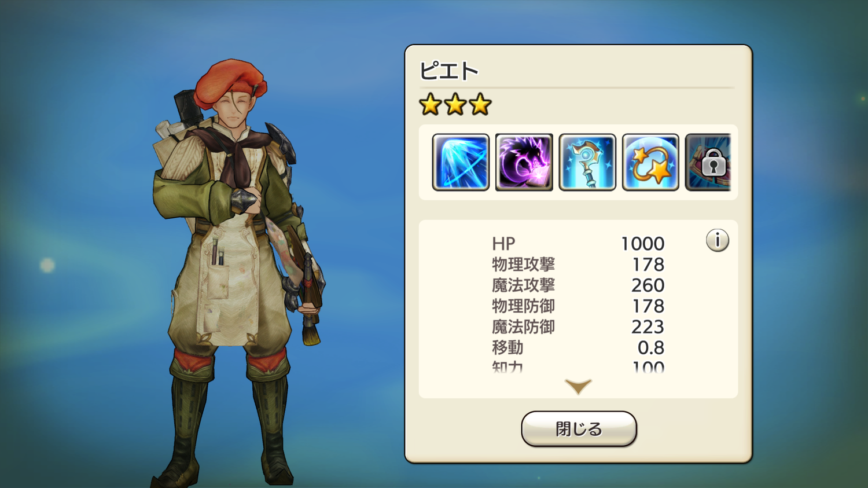Click the first gold star rating
The image size is (868, 488).
point(431,105)
